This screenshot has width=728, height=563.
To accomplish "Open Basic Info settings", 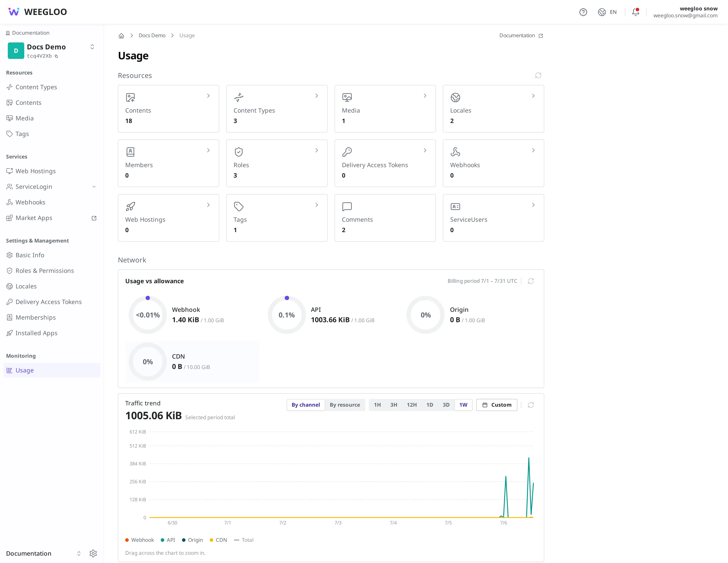I will [52, 255].
